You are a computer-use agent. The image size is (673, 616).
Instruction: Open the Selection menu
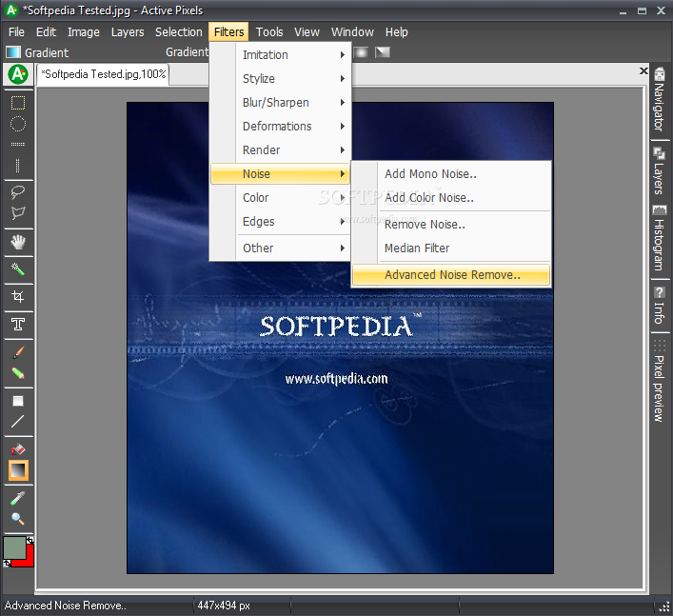point(179,32)
